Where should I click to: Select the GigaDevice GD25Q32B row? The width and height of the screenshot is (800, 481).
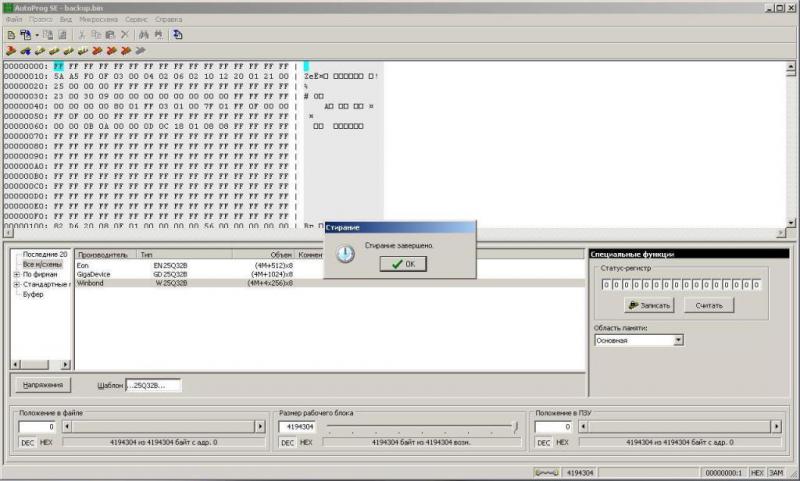tap(330, 274)
